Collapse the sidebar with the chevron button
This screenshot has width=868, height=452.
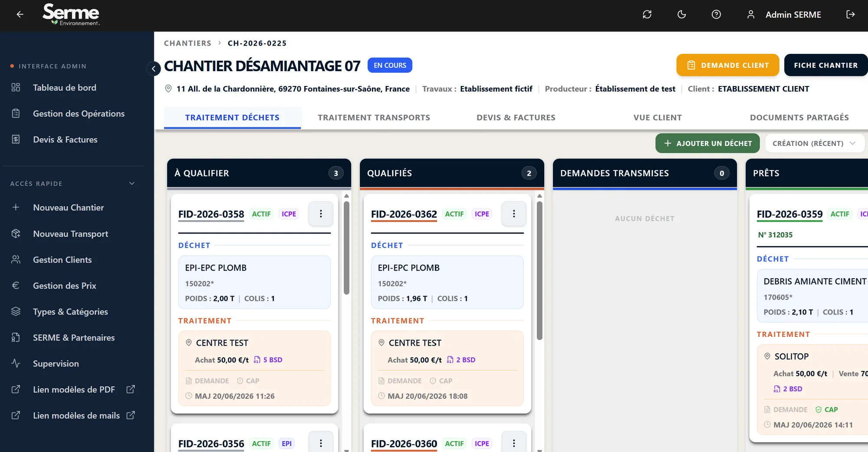tap(153, 69)
